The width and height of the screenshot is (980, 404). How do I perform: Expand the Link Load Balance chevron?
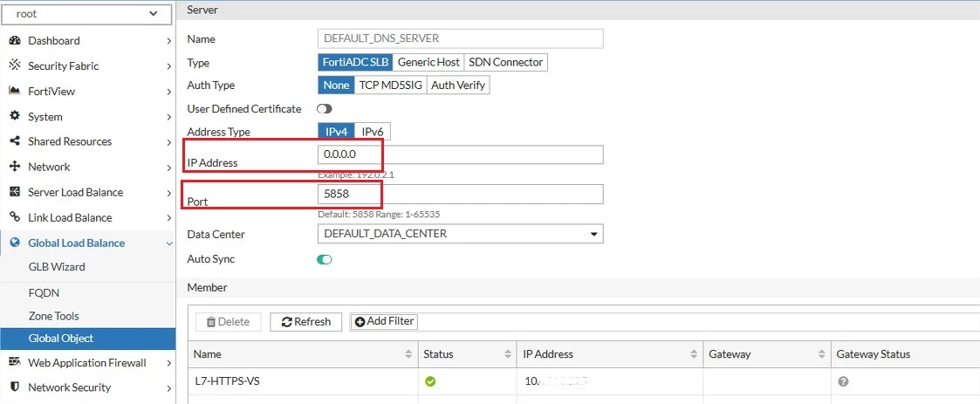point(169,218)
